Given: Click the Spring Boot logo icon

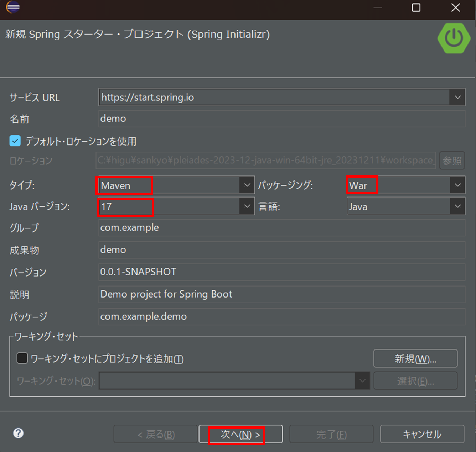Looking at the screenshot, I should [x=453, y=38].
